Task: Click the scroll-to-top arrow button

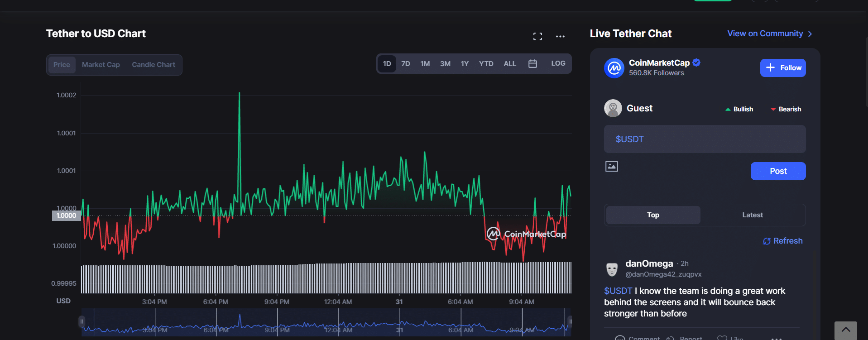Action: coord(845,330)
